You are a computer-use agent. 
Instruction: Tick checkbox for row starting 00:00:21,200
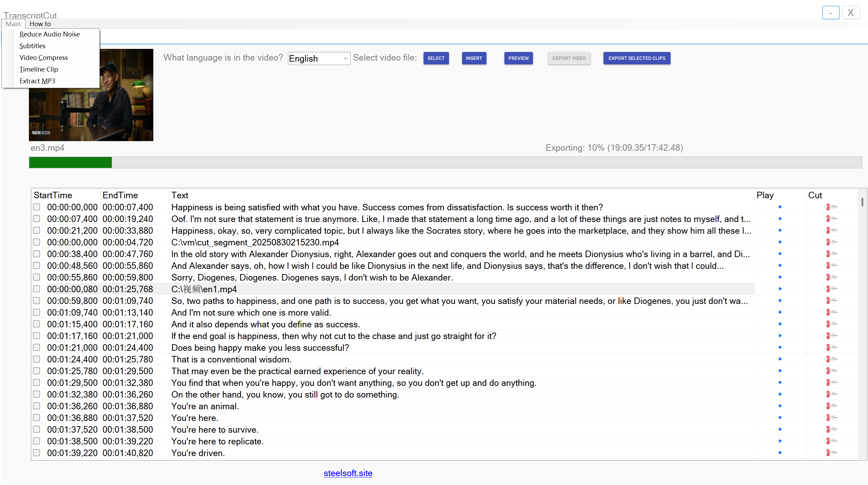(x=36, y=230)
